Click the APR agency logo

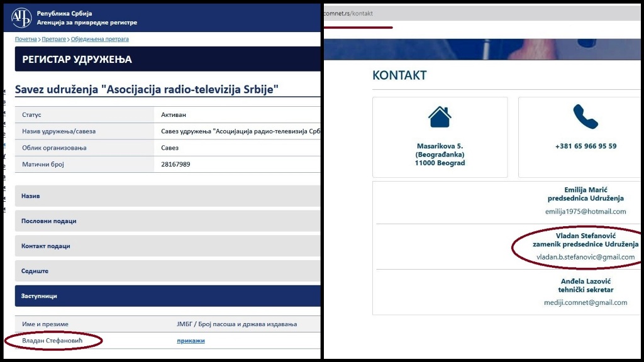point(21,18)
